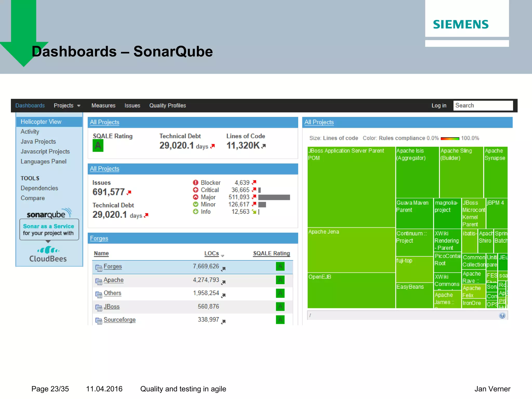Click the CloudBees logo

(x=48, y=254)
